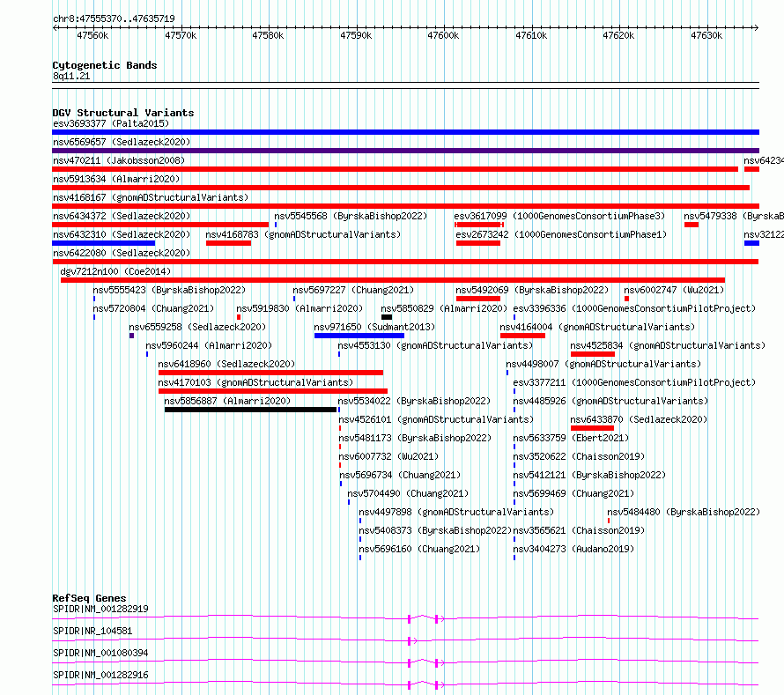Viewport: 784px width, 695px height.
Task: Select nsv6559258 (Sedlazeck2020) label
Action: 197,327
